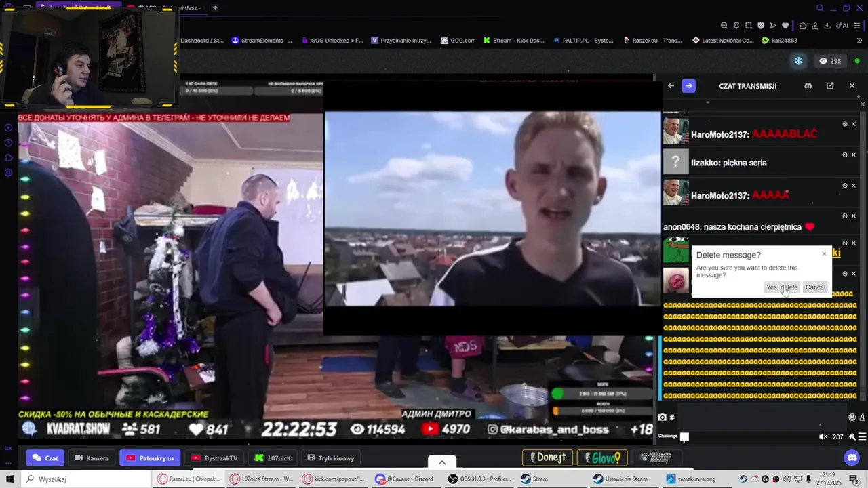The width and height of the screenshot is (868, 488).
Task: Click the camera icon in chat input
Action: [663, 418]
